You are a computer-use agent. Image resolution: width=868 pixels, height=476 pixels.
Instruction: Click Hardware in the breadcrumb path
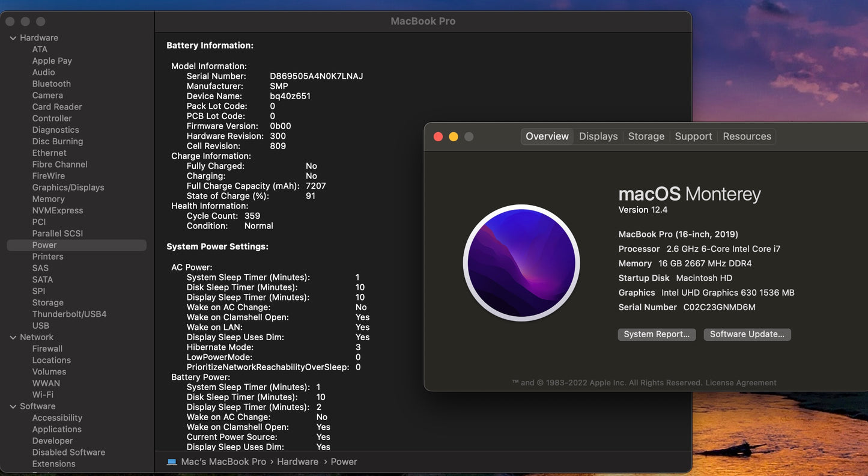click(297, 461)
